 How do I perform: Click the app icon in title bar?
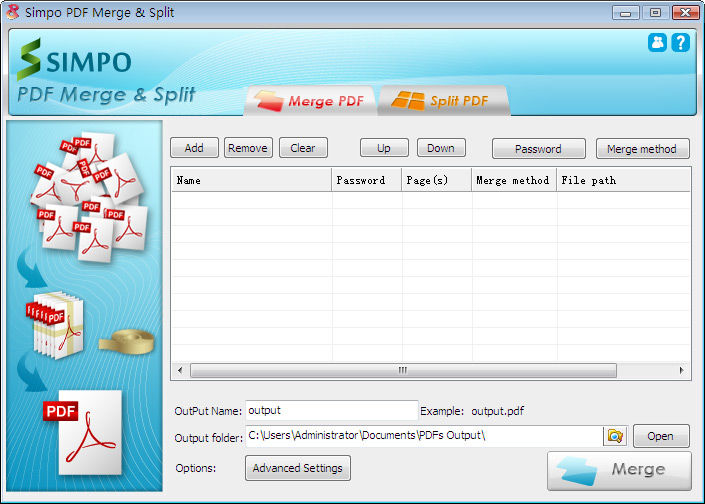point(13,12)
